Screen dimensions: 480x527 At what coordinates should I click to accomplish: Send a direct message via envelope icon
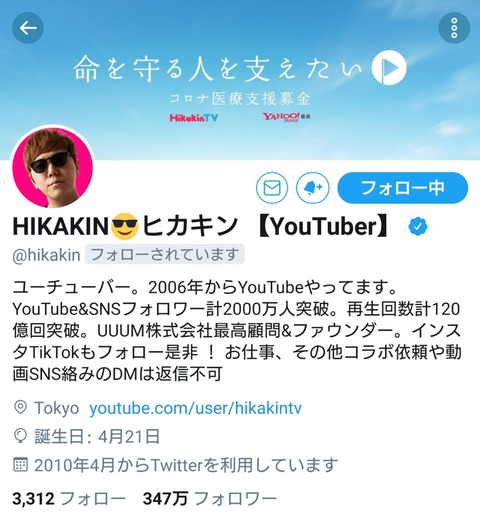coord(272,188)
